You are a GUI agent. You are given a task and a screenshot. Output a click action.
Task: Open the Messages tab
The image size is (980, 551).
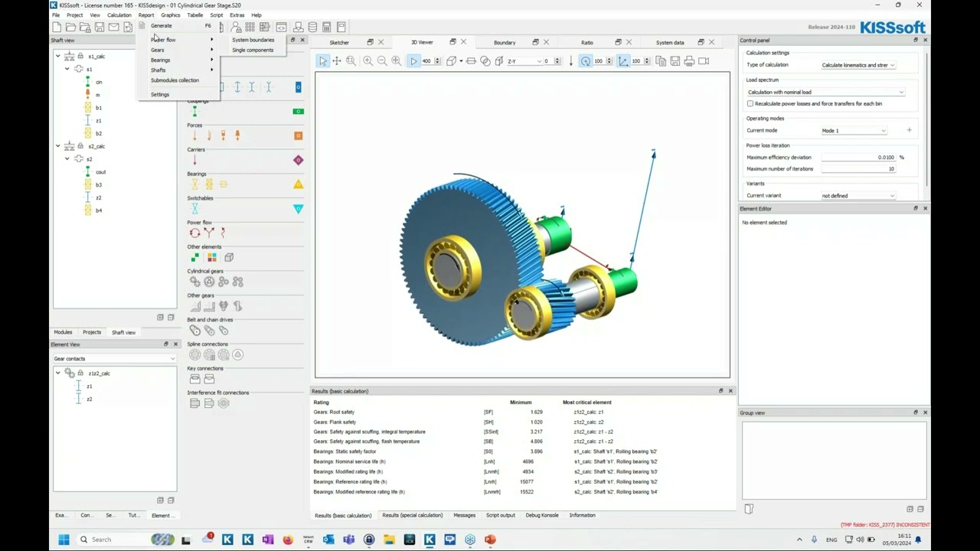[465, 516]
